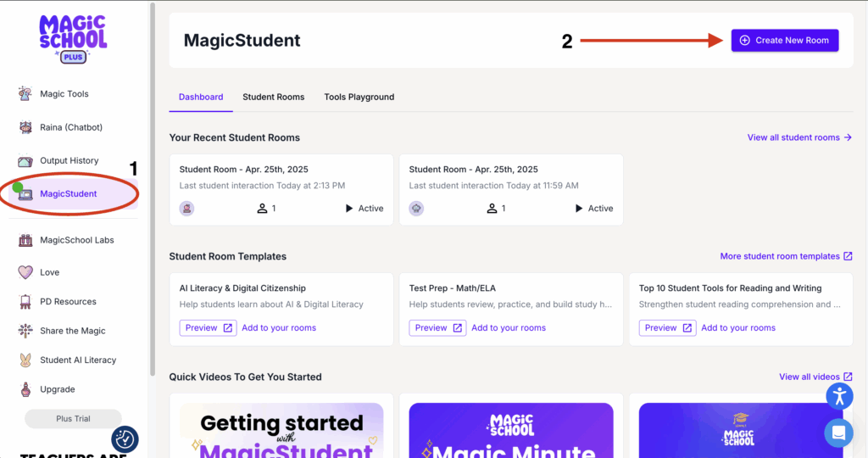Click the MagicSchool Labs test tubes icon
This screenshot has height=458, width=868.
pos(25,240)
